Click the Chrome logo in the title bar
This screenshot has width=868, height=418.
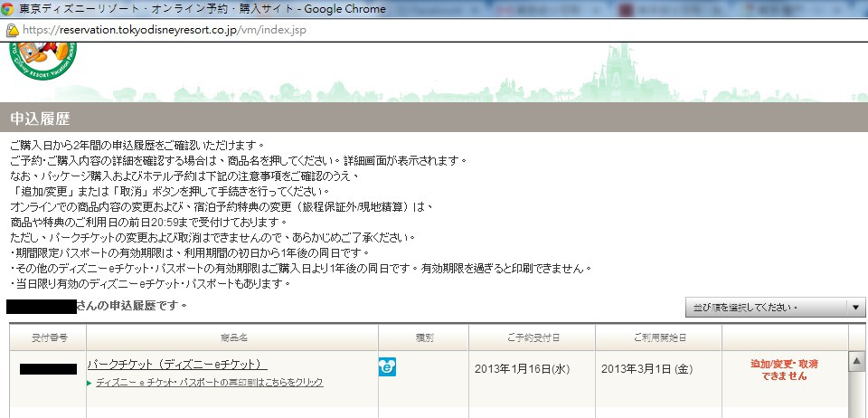coord(10,9)
